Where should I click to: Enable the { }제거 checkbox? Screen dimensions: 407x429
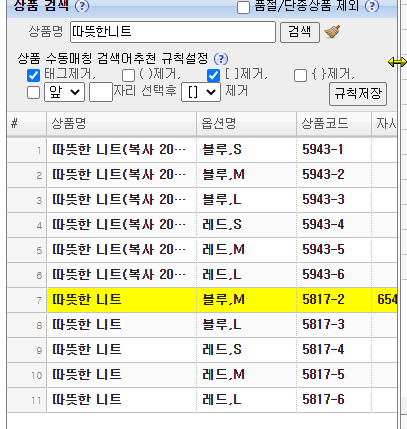click(x=300, y=76)
